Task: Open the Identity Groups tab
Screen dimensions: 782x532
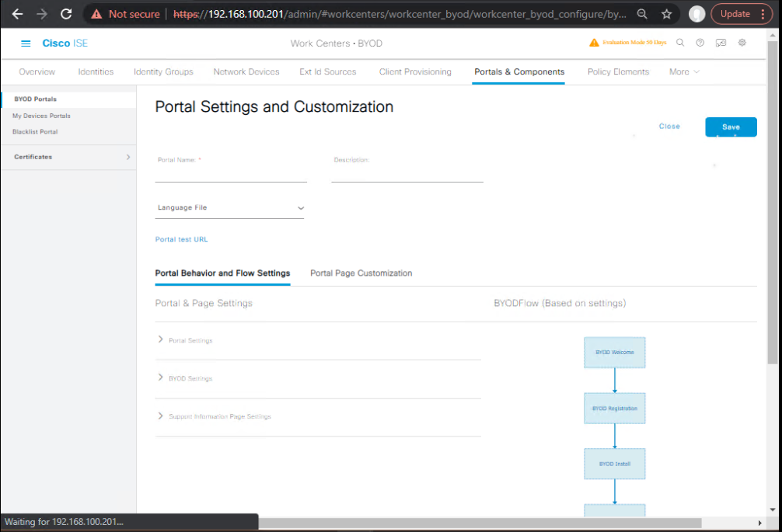Action: click(x=163, y=71)
